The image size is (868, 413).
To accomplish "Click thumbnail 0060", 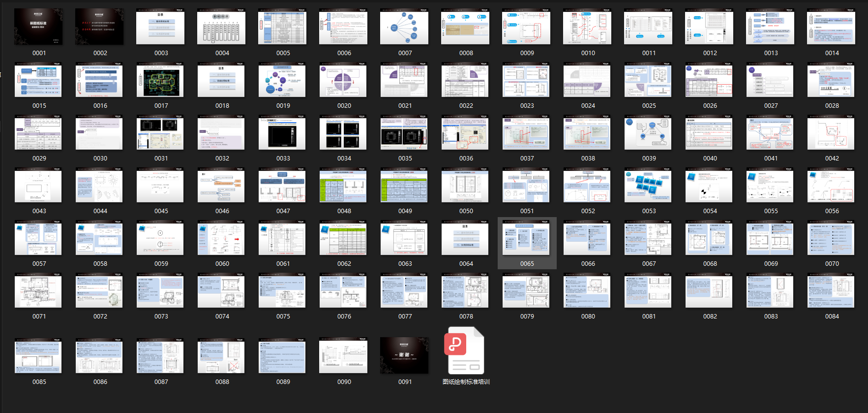I will [221, 238].
